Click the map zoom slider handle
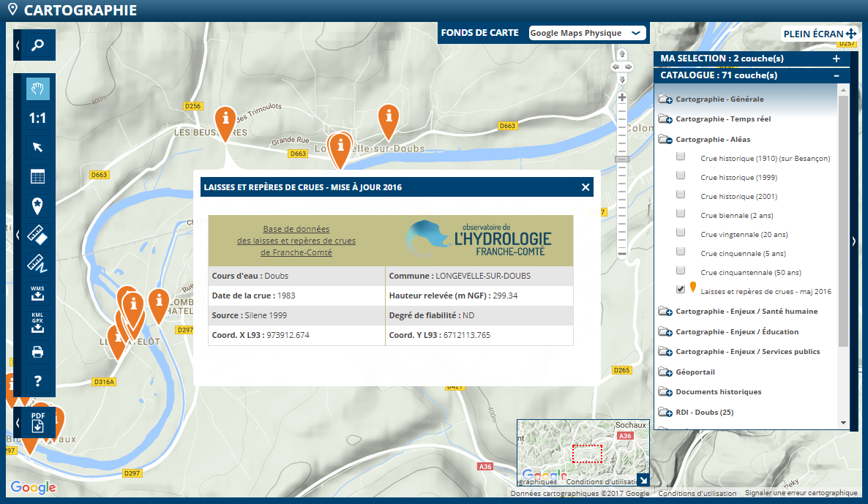 click(x=622, y=159)
